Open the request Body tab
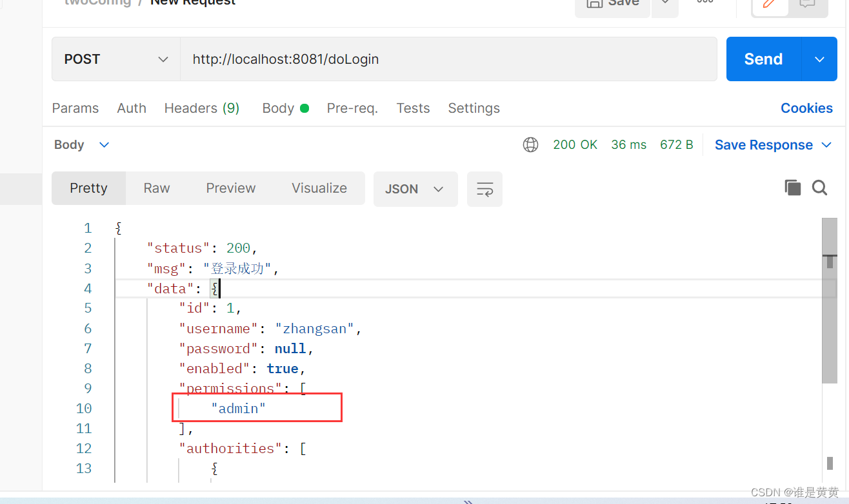The image size is (849, 504). click(x=285, y=108)
